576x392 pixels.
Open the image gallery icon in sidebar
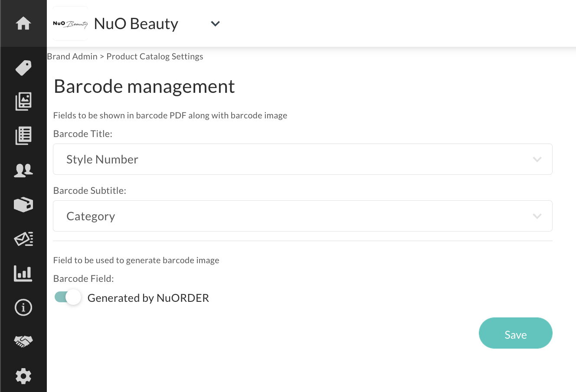pos(23,101)
